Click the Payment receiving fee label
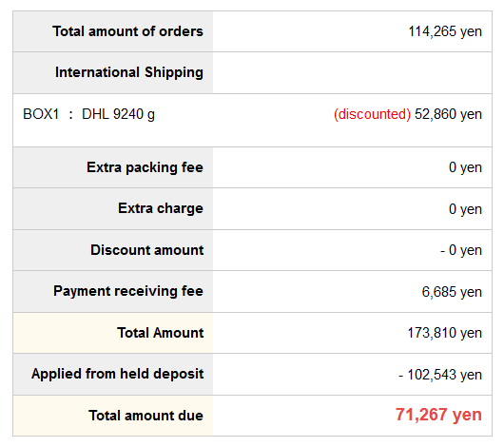This screenshot has height=447, width=504. pos(128,291)
